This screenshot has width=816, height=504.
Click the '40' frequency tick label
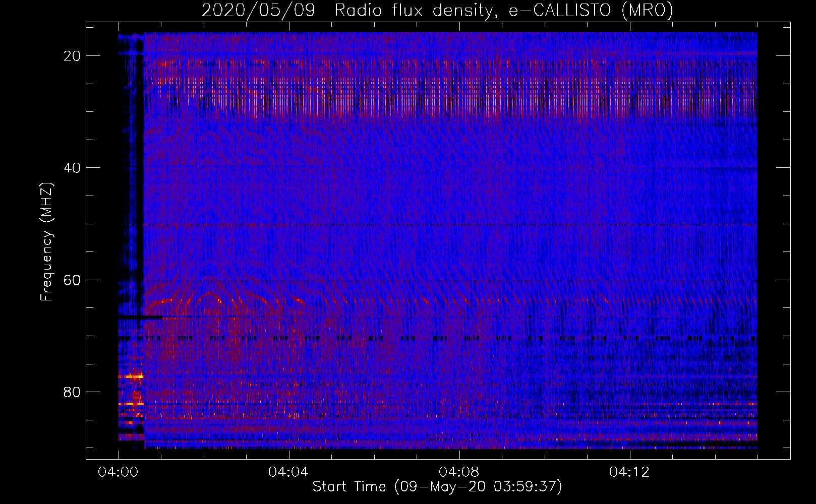pyautogui.click(x=73, y=168)
